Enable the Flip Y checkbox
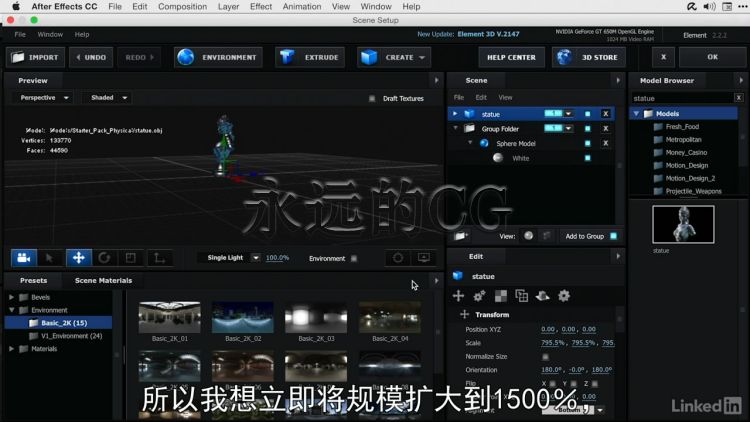The width and height of the screenshot is (750, 422). [x=574, y=384]
